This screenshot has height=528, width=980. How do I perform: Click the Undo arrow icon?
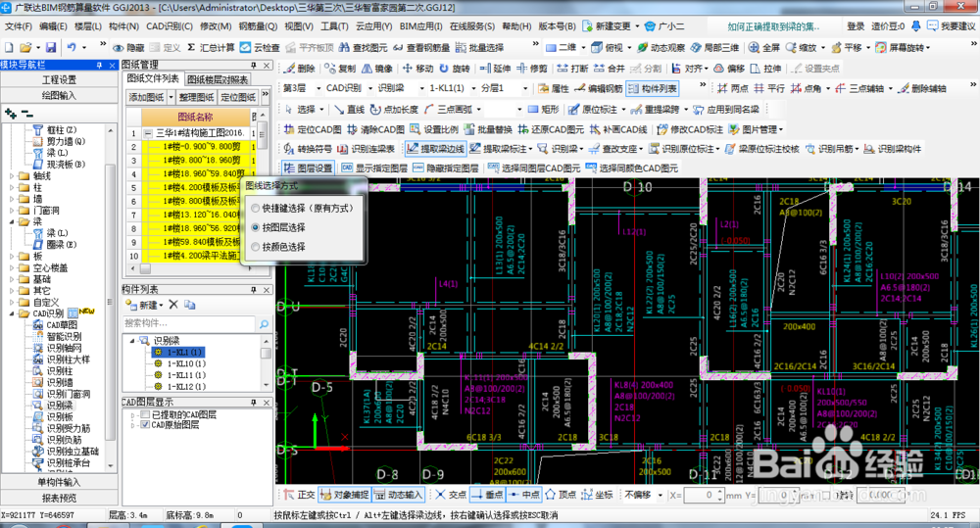(72, 47)
